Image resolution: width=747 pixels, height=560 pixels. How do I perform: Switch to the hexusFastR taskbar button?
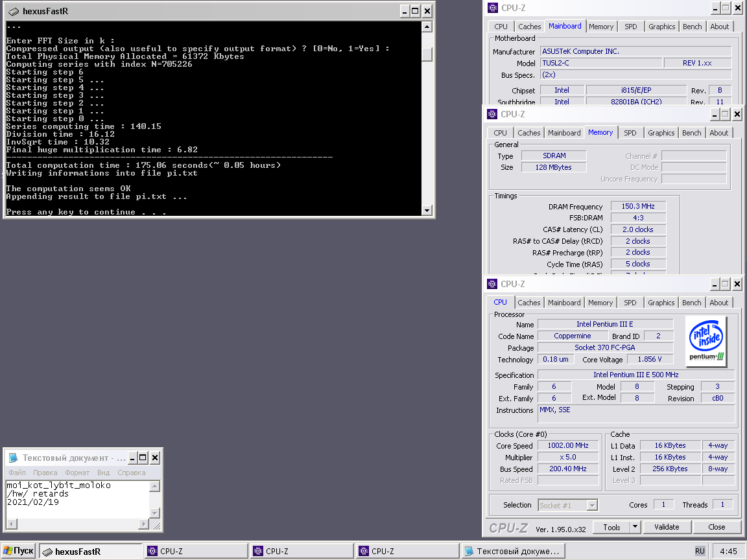[x=91, y=552]
